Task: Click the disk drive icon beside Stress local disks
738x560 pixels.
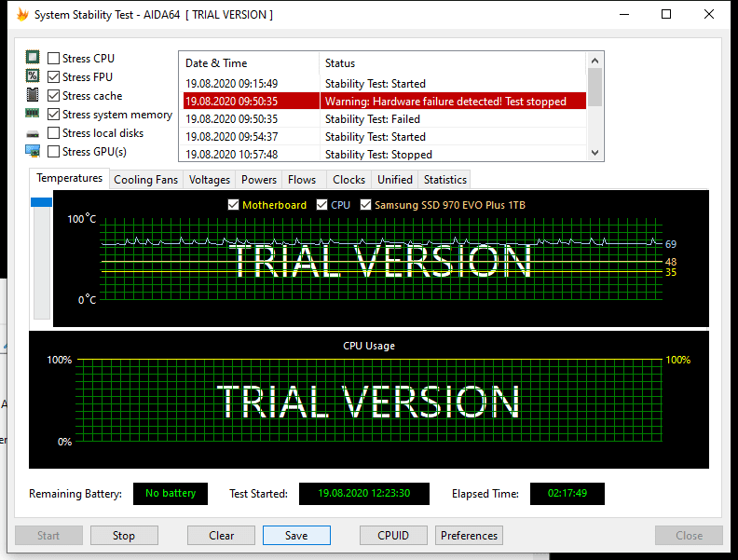Action: point(33,134)
